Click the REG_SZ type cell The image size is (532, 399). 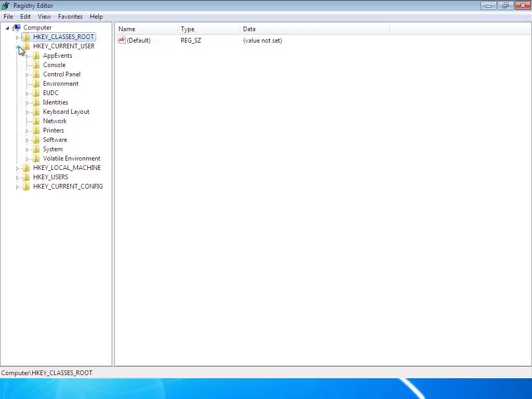pyautogui.click(x=191, y=41)
